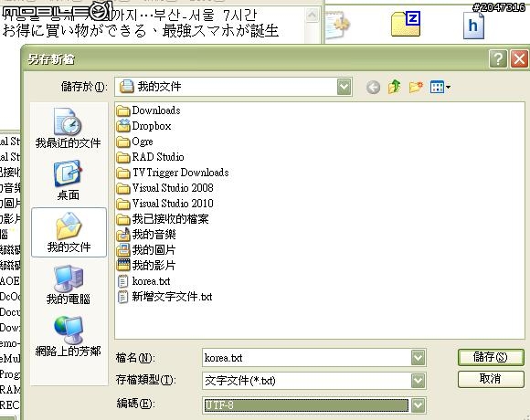Viewport: 530px width, 420px height.
Task: Close the 另存新檔 dialog
Action: [519, 59]
